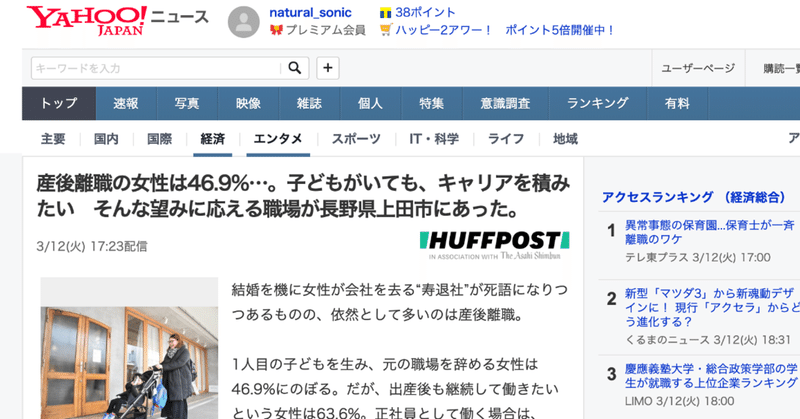
Task: Open the アクセスランキング(経済総合) heading link
Action: point(694,197)
